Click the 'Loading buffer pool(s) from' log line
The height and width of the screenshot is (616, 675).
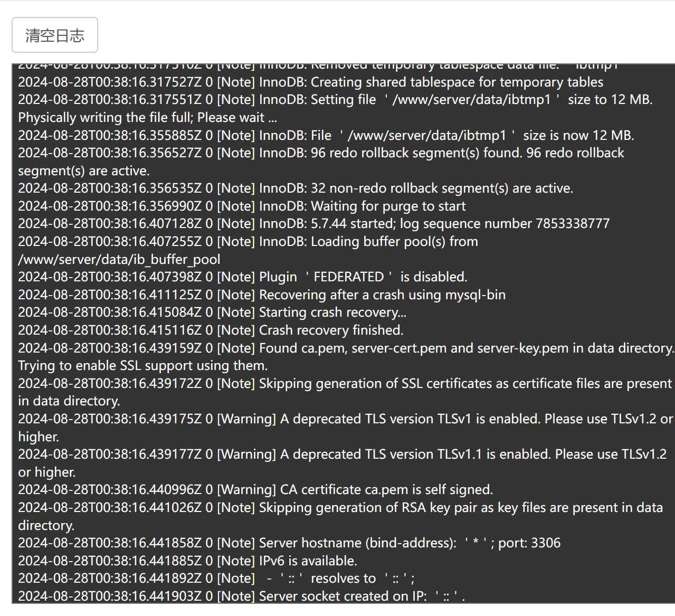(248, 242)
